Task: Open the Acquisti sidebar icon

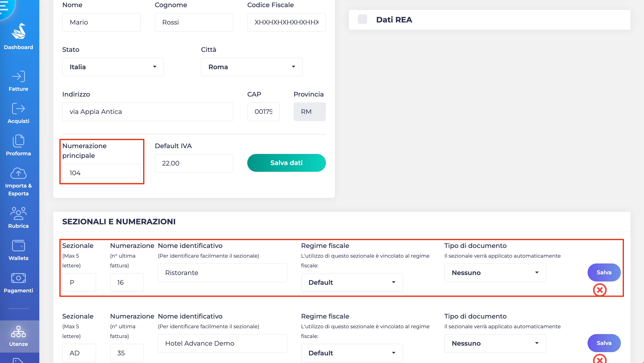Action: [19, 109]
